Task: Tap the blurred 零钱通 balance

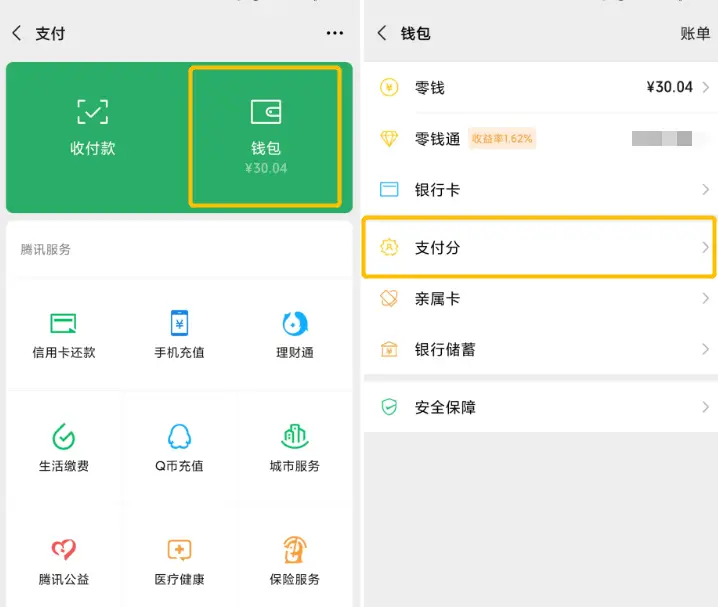Action: (662, 138)
